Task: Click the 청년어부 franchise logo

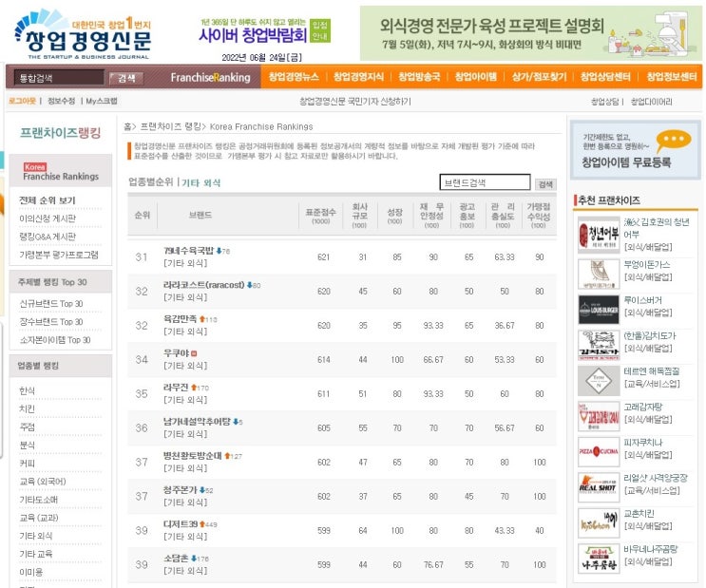Action: [x=599, y=236]
